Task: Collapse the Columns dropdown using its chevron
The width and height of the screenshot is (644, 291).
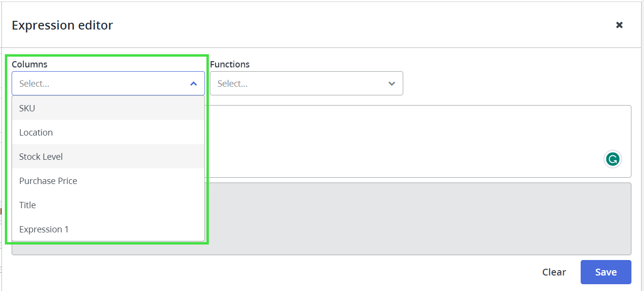Action: point(193,84)
